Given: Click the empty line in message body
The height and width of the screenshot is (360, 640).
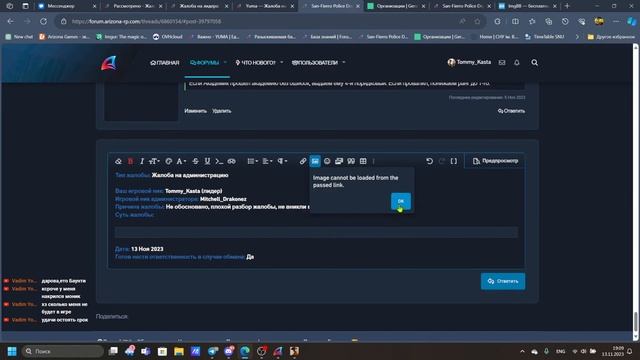Looking at the screenshot, I should 316,232.
